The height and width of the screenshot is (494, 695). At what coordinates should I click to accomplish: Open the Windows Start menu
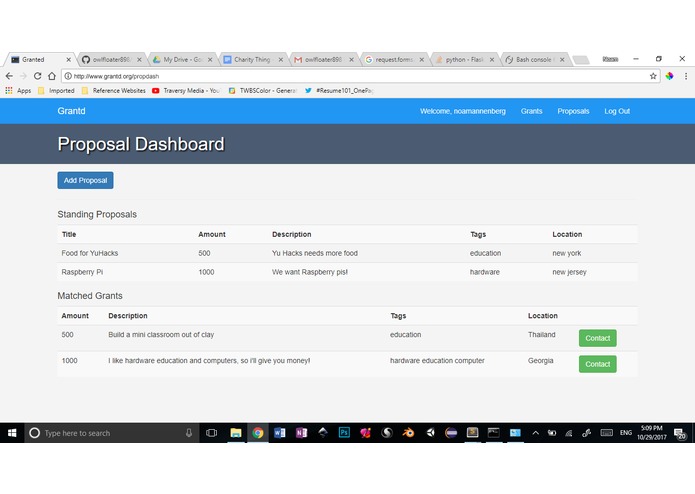(x=12, y=433)
